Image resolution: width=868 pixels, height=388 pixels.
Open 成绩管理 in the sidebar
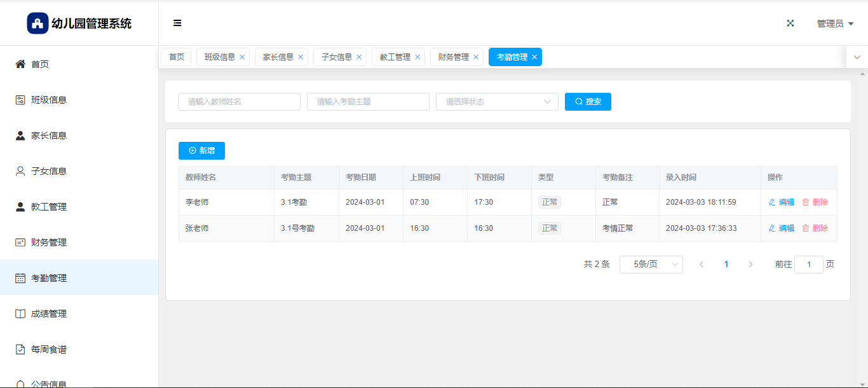[49, 314]
